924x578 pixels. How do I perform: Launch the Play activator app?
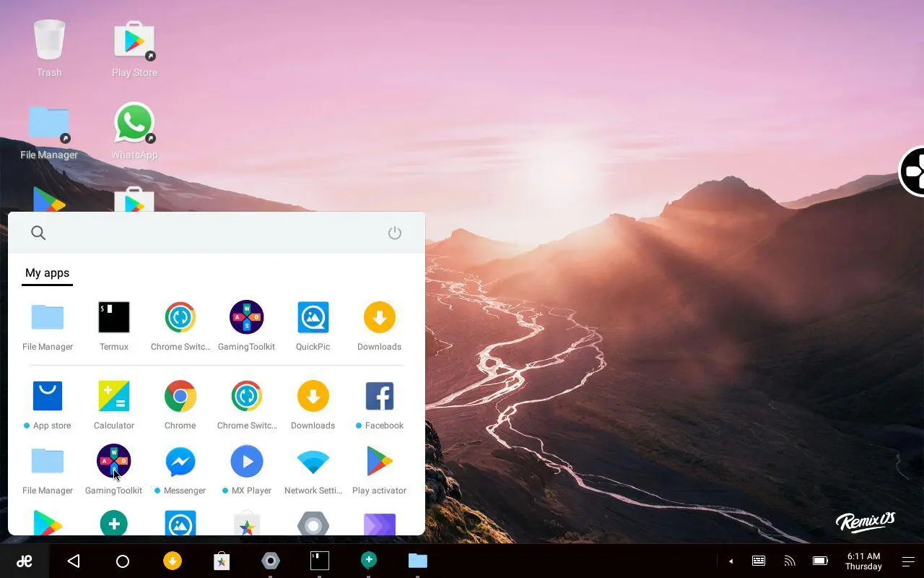(x=379, y=461)
